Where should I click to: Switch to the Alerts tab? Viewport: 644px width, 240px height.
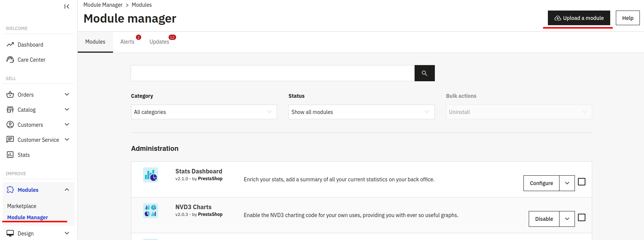point(127,42)
